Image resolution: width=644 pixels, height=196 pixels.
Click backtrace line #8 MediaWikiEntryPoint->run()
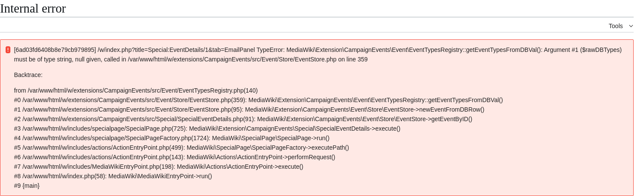(113, 176)
